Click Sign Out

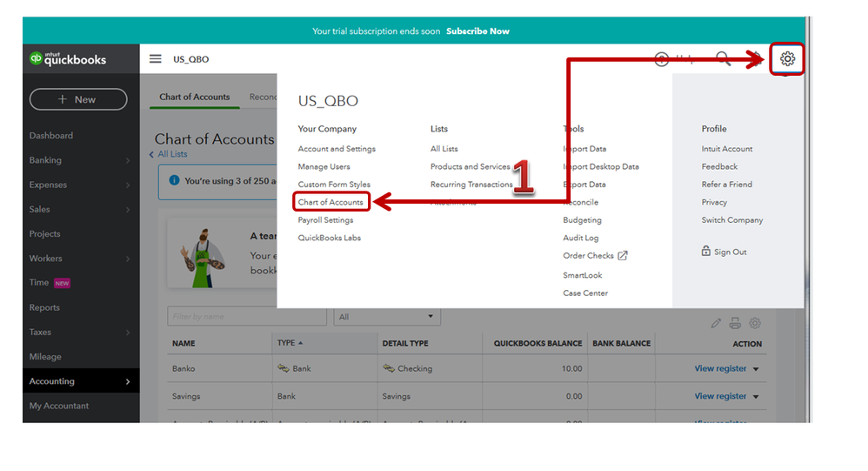(x=731, y=252)
